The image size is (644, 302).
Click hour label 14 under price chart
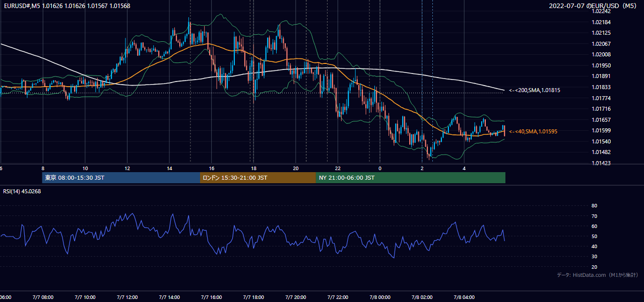170,168
